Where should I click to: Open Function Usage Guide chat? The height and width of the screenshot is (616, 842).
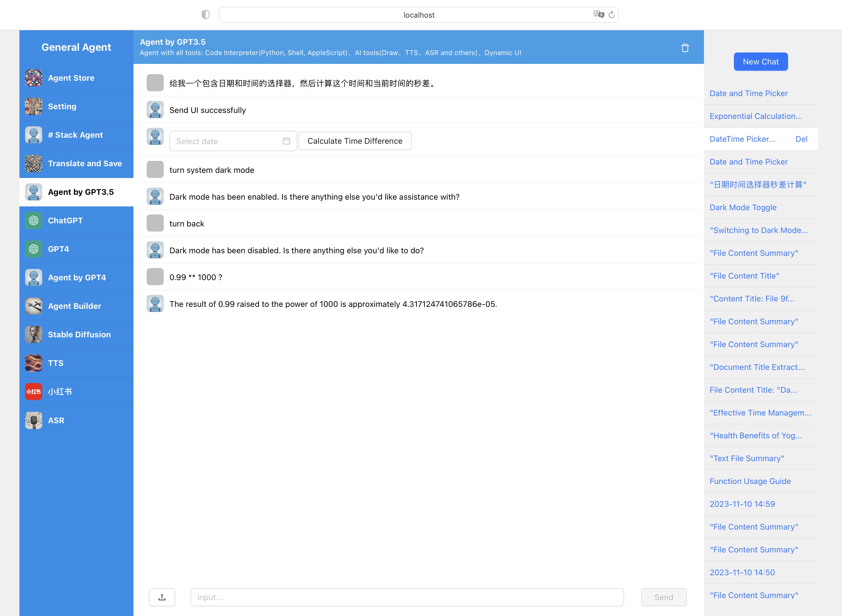750,481
